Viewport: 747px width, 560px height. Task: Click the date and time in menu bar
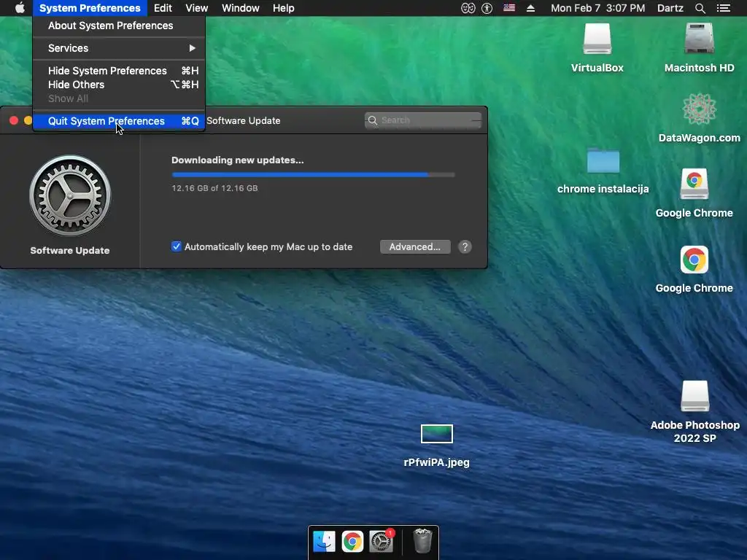coord(598,8)
